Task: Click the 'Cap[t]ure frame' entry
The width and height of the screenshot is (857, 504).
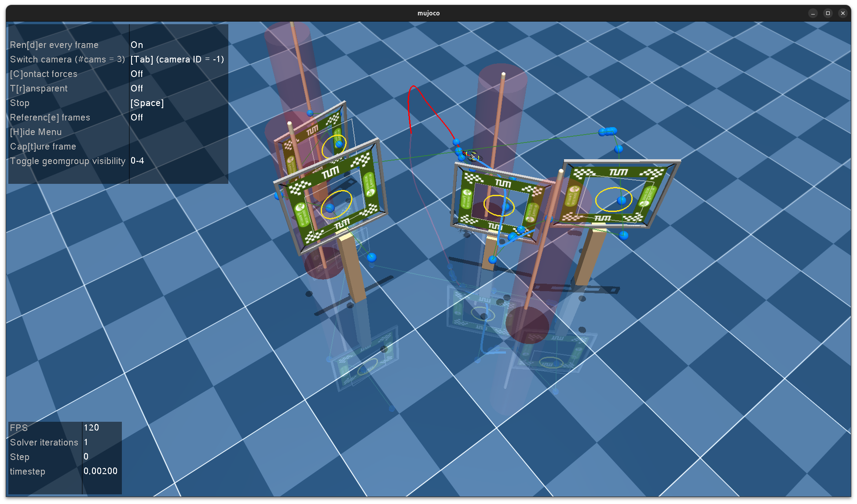Action: 43,146
